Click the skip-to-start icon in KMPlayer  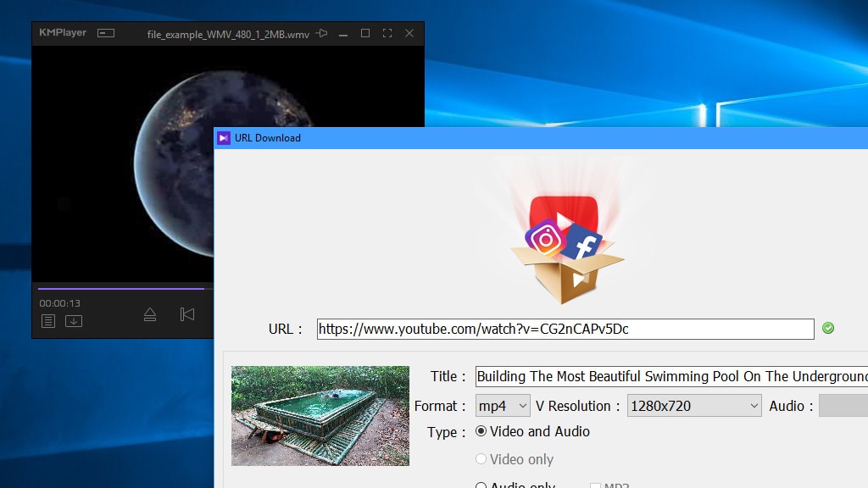pyautogui.click(x=186, y=313)
